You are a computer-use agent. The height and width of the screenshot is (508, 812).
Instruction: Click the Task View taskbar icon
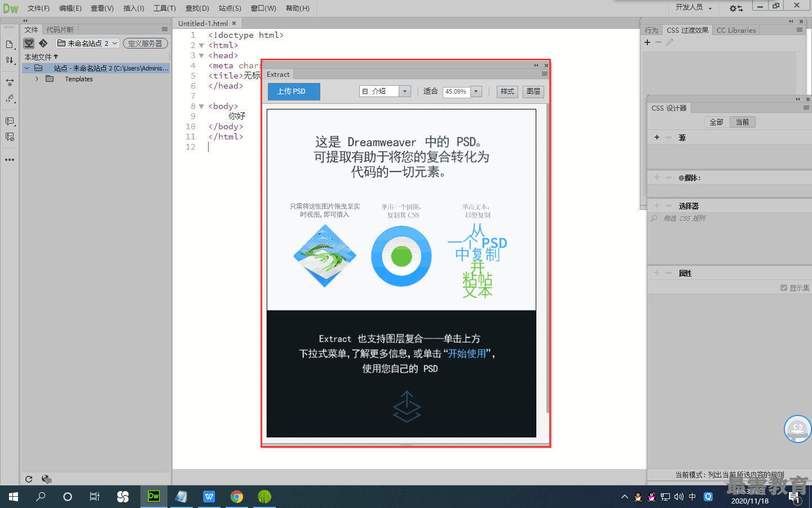(95, 496)
